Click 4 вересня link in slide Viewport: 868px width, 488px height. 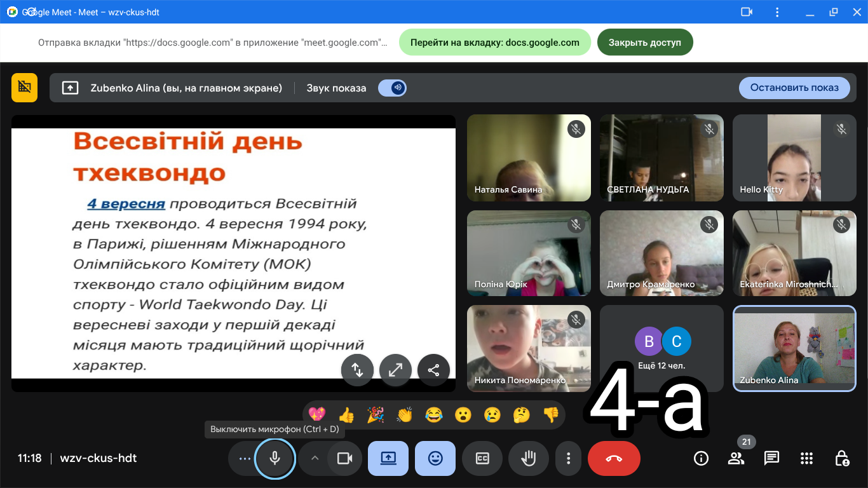tap(126, 204)
